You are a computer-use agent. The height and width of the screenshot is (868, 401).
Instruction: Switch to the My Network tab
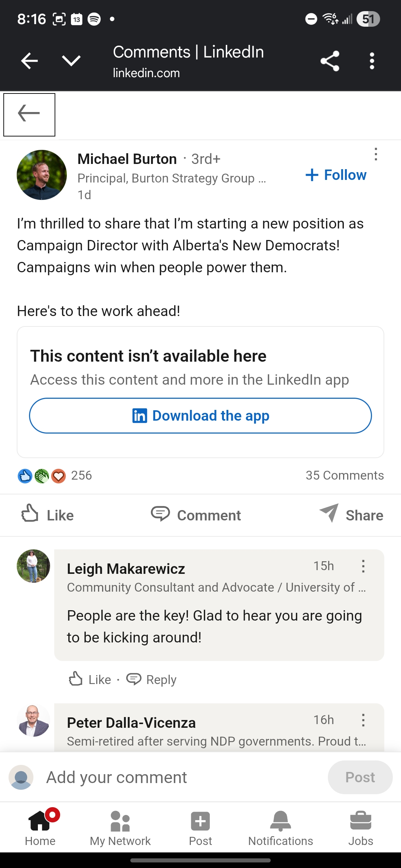(x=120, y=828)
